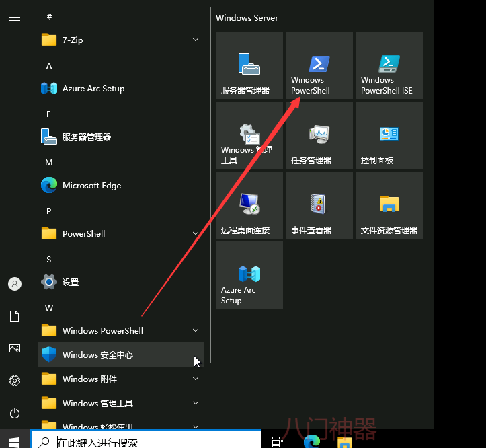Click the Power icon in the sidebar
Screen dimensions: 486x448
(15, 413)
